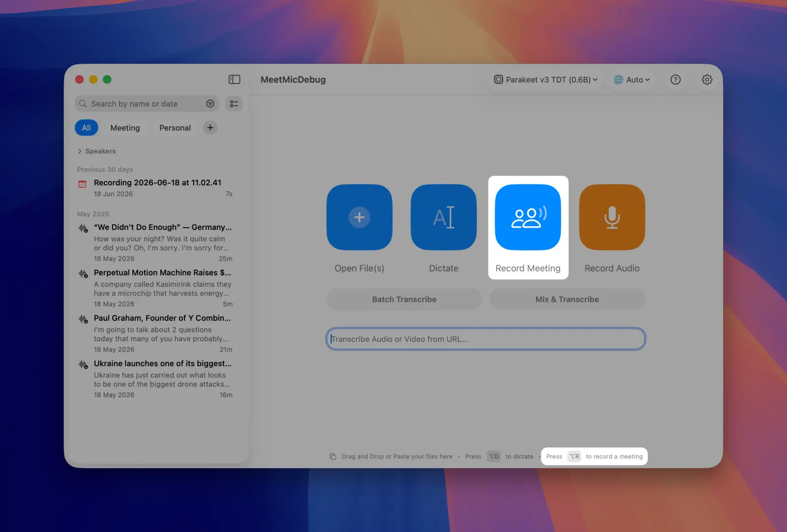Open Perpetual Motion Machine Raises transcript
Viewport: 787px width, 532px height.
tap(155, 288)
